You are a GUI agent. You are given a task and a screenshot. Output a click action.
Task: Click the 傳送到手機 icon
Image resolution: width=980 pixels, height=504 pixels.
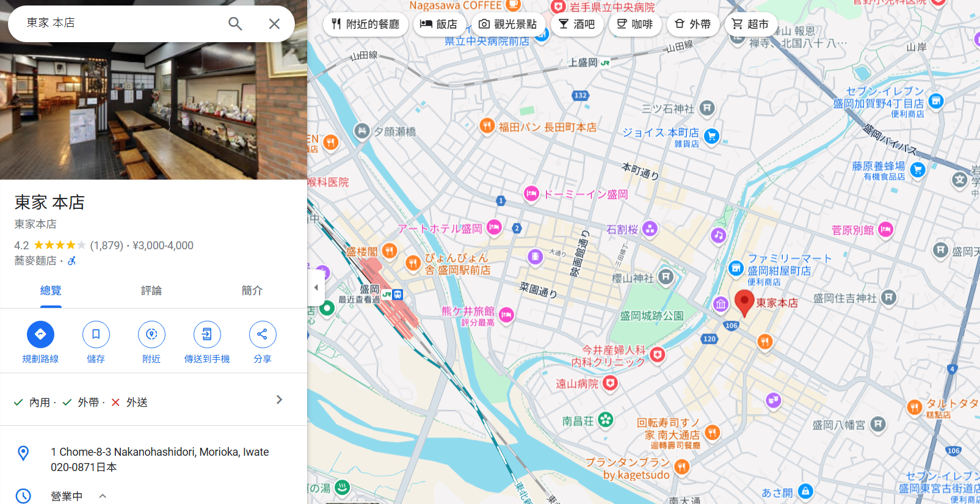207,334
